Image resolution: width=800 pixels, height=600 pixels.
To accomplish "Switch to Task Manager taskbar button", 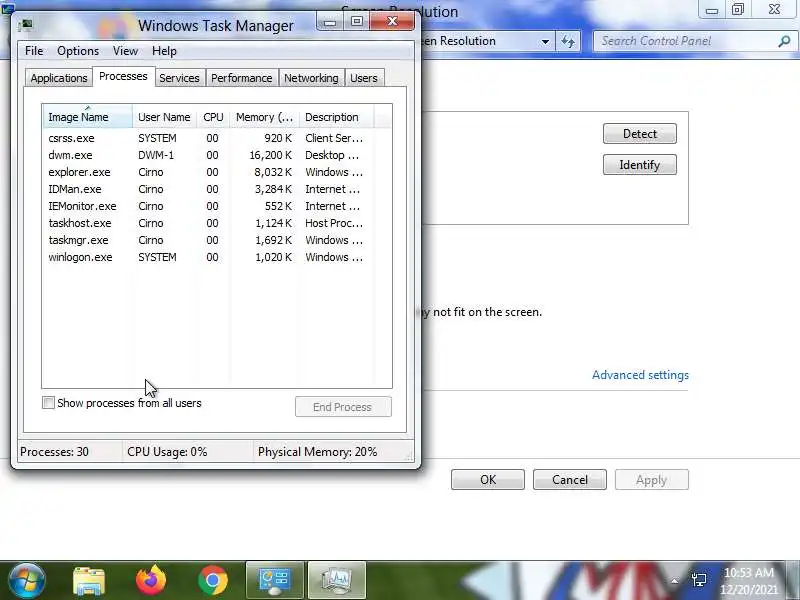I will [x=337, y=580].
